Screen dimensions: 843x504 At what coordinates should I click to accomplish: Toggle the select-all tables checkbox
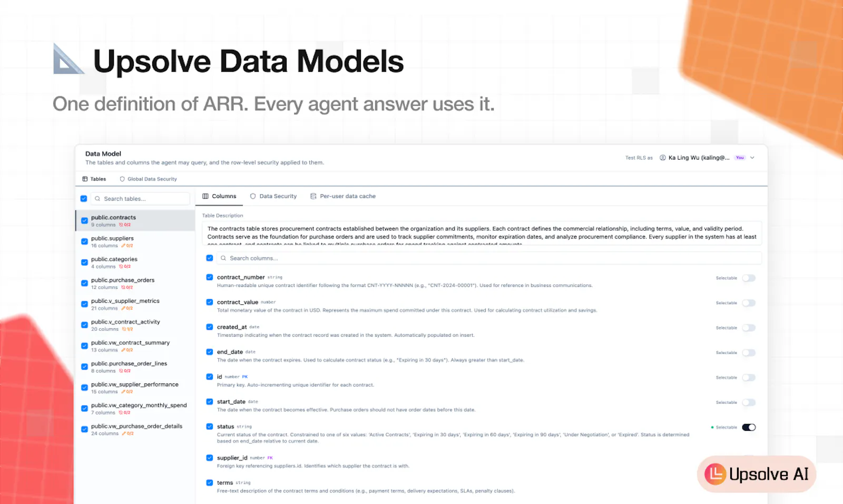(84, 199)
